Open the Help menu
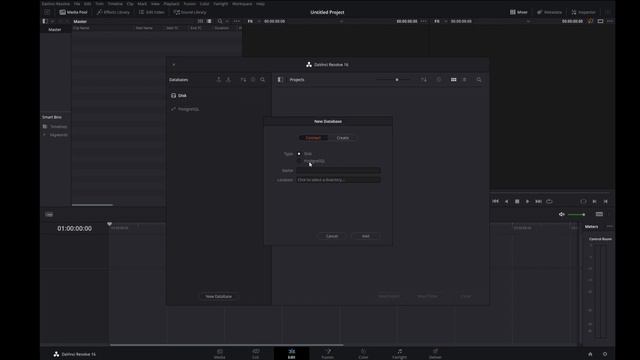This screenshot has width=640, height=360. click(260, 4)
